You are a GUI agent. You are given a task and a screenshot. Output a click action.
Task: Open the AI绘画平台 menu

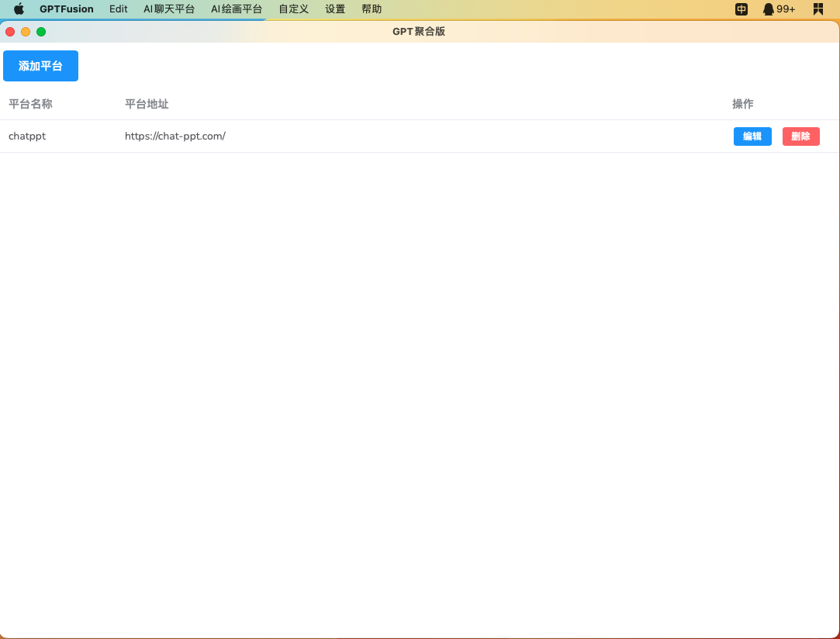(237, 9)
